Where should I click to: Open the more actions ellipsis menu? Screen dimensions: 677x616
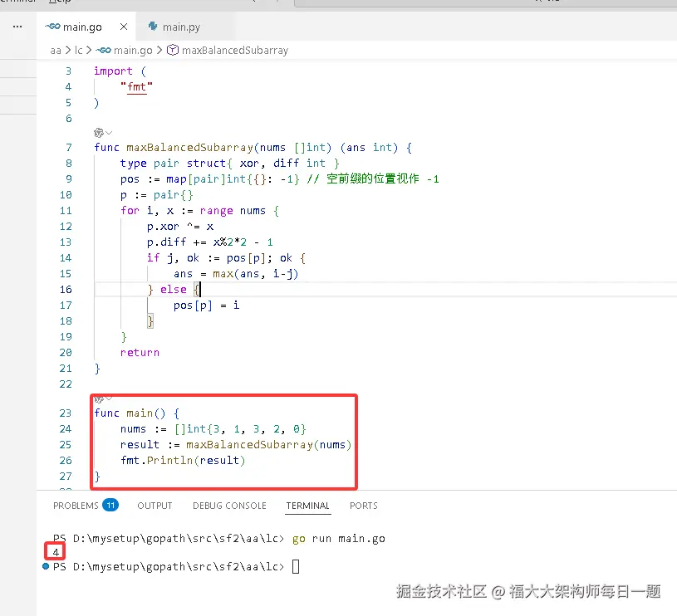point(17,27)
